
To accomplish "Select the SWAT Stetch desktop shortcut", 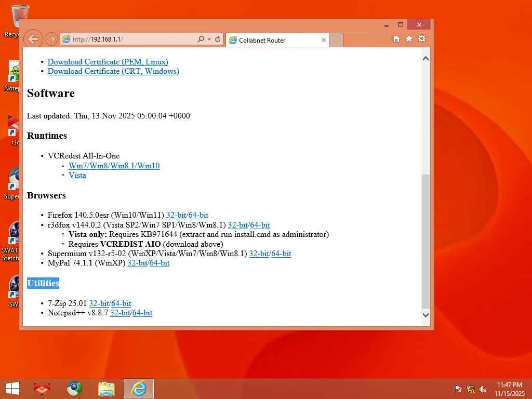I will (10, 241).
